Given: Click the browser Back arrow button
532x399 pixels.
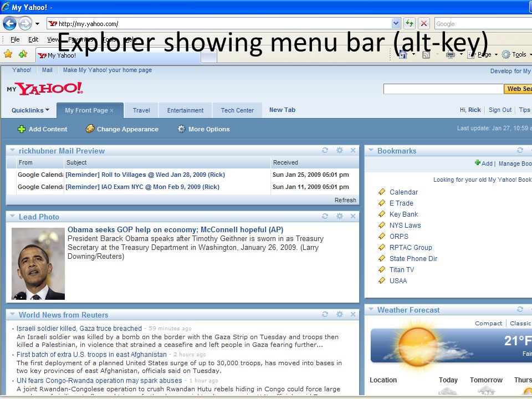Looking at the screenshot, I should click(x=9, y=23).
